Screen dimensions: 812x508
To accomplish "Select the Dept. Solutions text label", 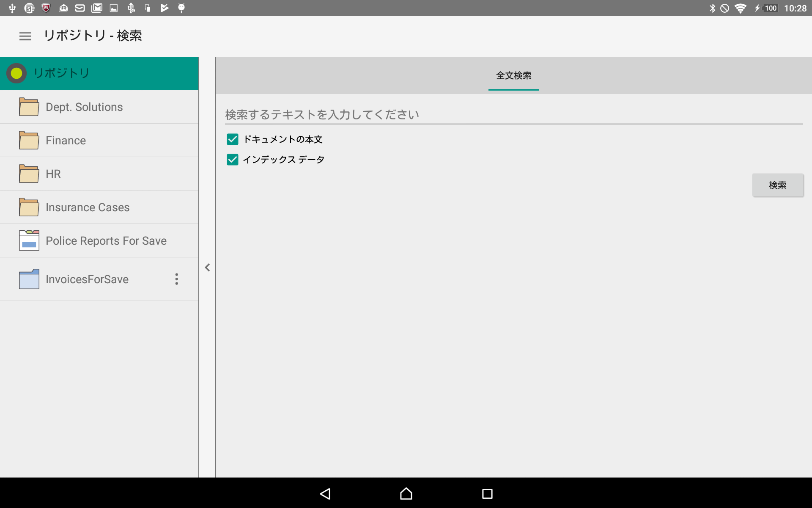I will tap(84, 107).
